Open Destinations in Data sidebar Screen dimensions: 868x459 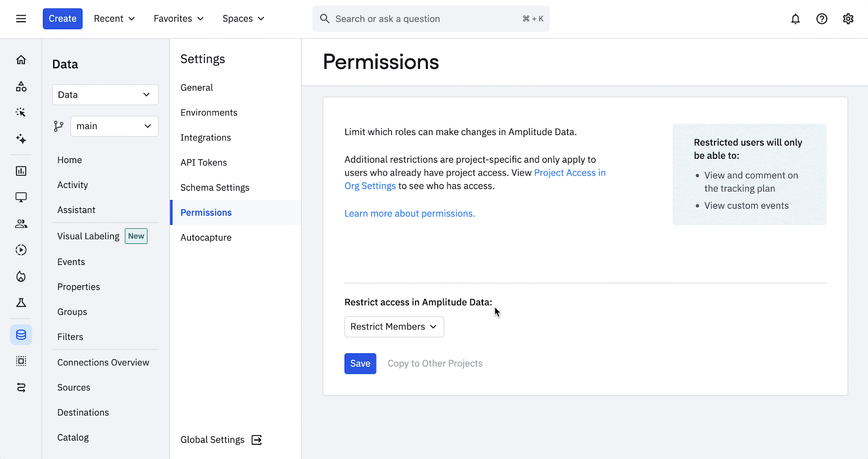point(83,412)
